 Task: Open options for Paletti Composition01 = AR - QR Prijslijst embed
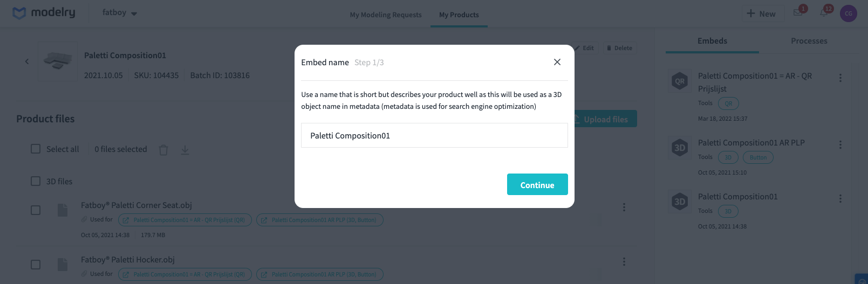(x=840, y=78)
